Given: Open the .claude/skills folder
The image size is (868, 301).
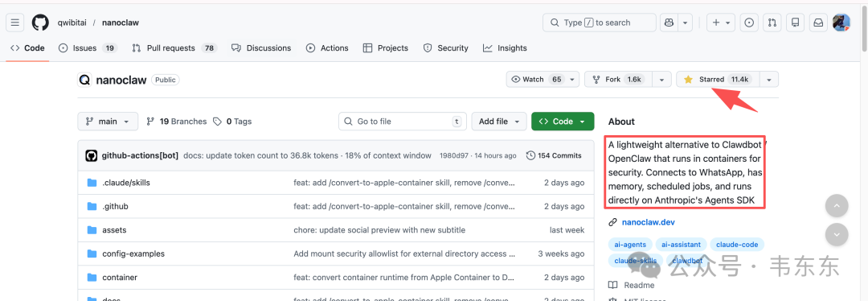Looking at the screenshot, I should click(x=126, y=183).
